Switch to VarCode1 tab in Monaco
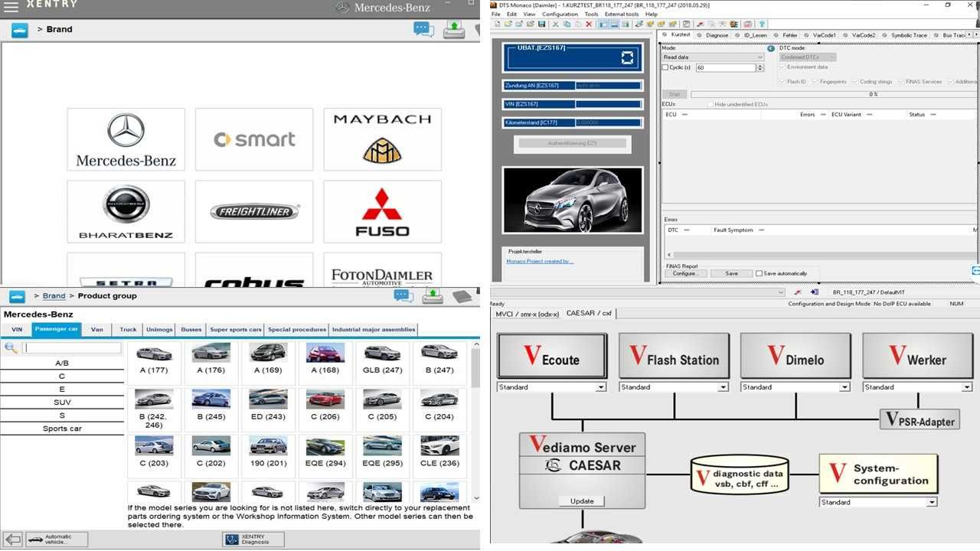 click(820, 35)
